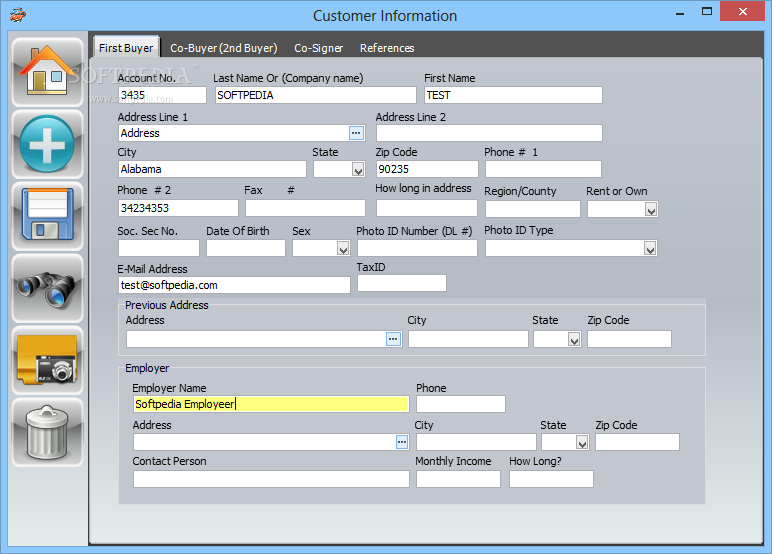
Task: Click the Previous Address City field
Action: point(468,339)
